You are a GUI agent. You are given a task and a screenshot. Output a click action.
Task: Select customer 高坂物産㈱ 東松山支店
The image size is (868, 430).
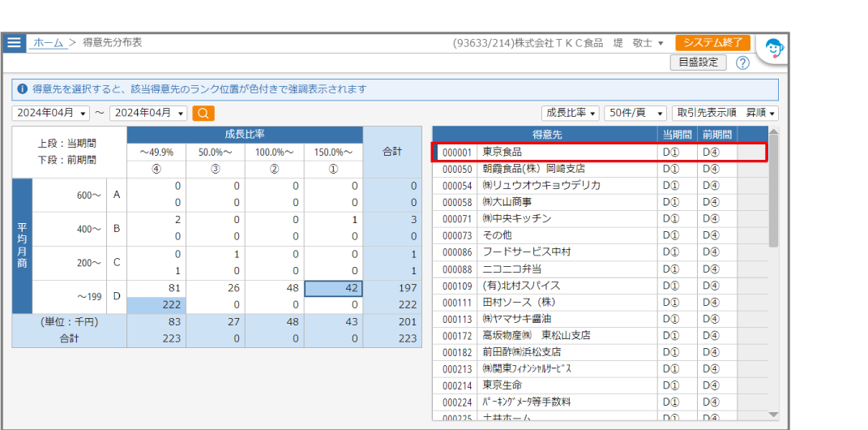[601, 335]
